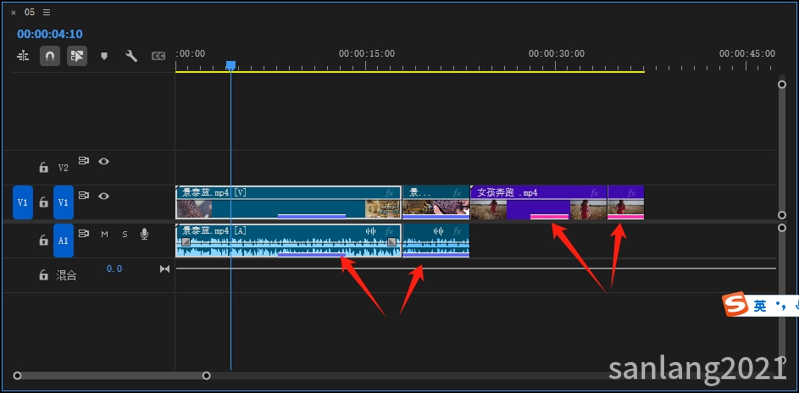
Task: Click the Add Marker icon
Action: click(104, 56)
